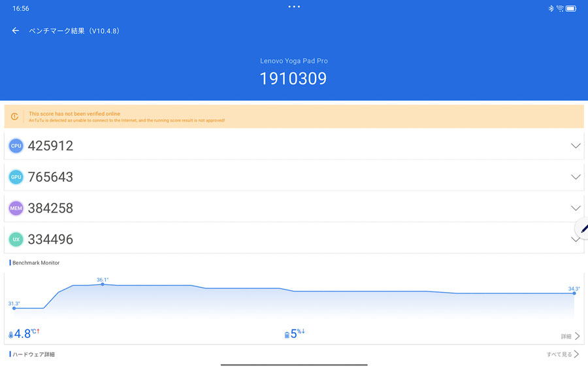The height and width of the screenshot is (368, 588).
Task: Click the UX score badge icon
Action: [16, 239]
